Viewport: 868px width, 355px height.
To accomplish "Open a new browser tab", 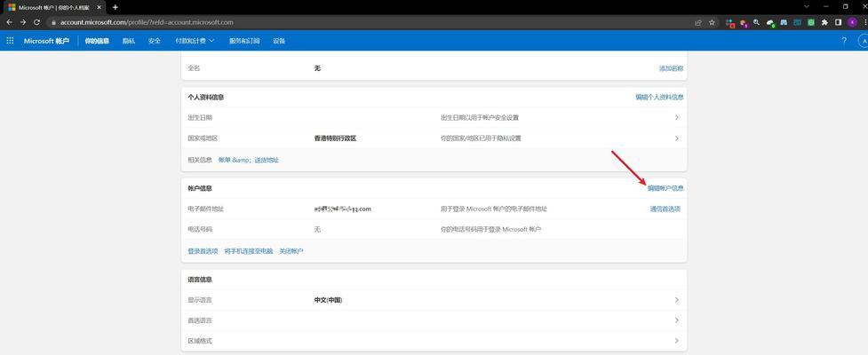I will pyautogui.click(x=115, y=7).
